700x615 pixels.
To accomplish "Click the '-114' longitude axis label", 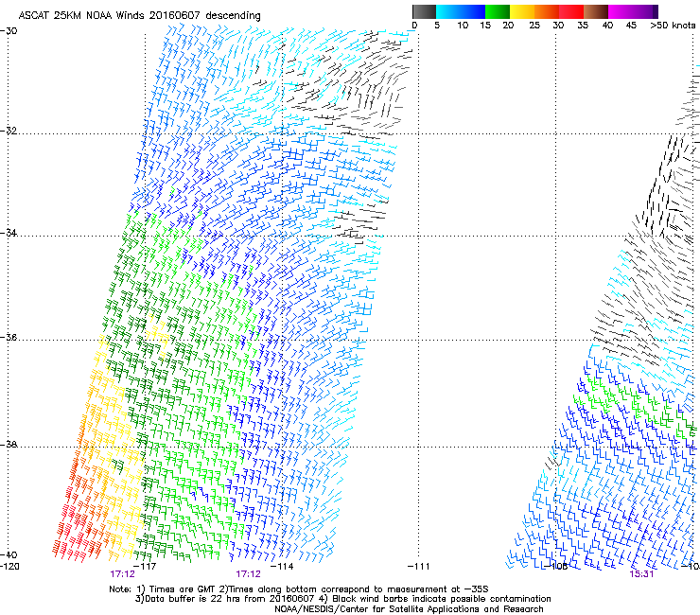I will [282, 567].
